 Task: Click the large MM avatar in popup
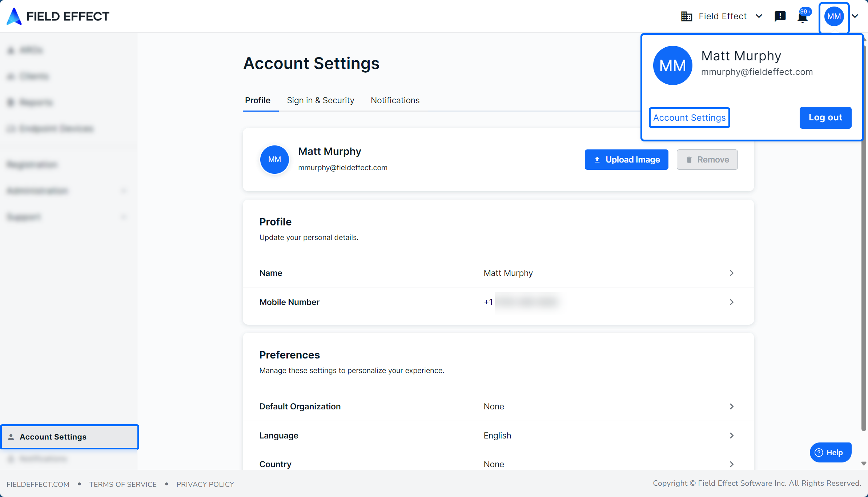pyautogui.click(x=672, y=65)
